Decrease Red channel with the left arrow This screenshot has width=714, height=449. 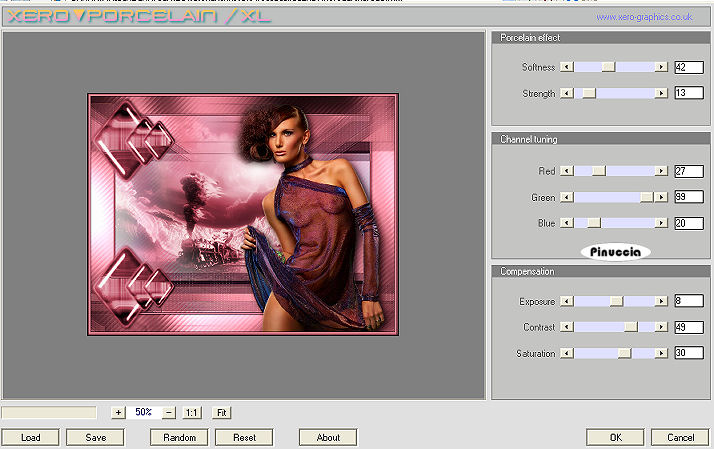tap(566, 171)
